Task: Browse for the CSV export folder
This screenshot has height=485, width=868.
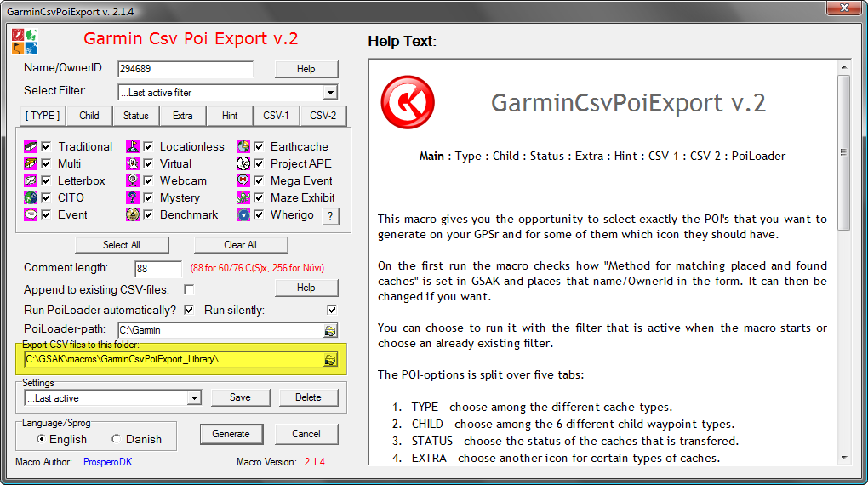Action: tap(330, 360)
